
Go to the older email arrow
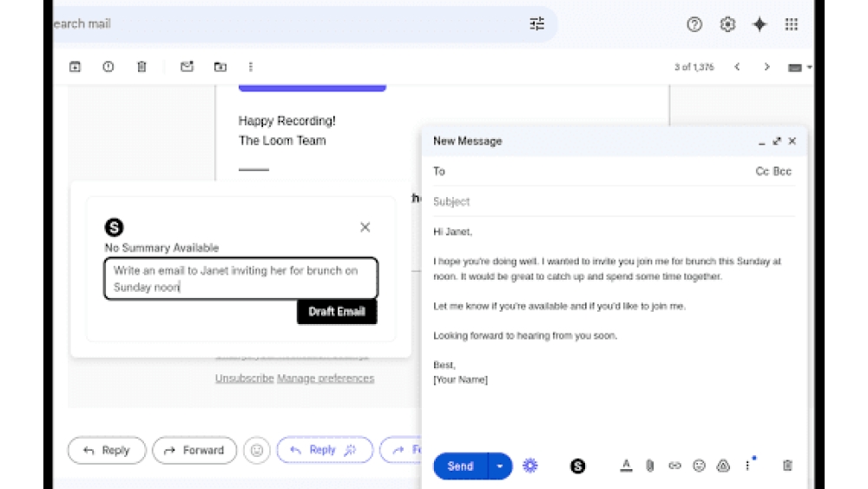pos(766,67)
